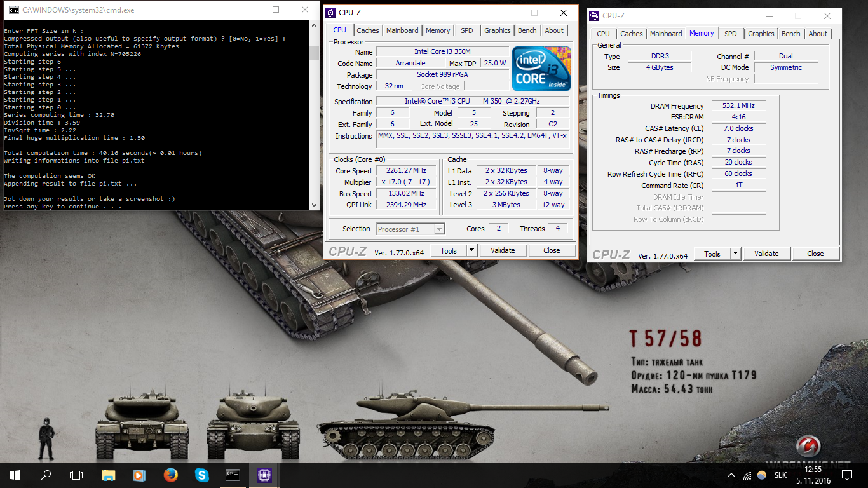Click Close button in Memory window
Screen dimensions: 868x488
[815, 254]
